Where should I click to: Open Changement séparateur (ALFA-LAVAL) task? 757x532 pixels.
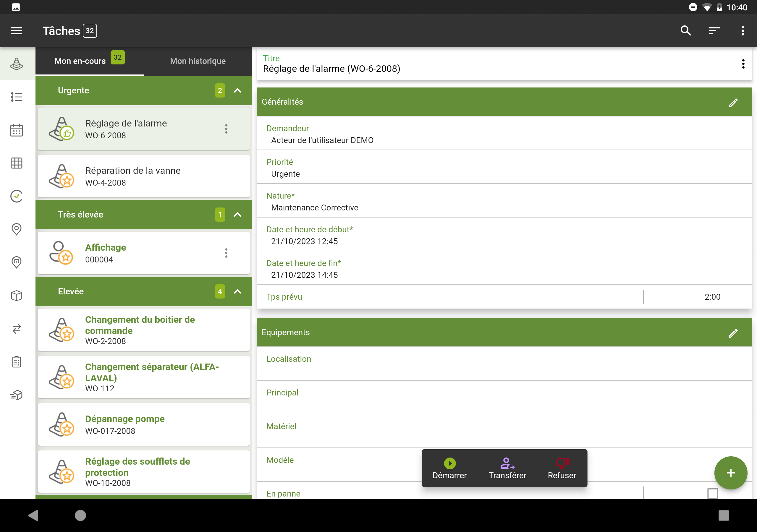[144, 377]
